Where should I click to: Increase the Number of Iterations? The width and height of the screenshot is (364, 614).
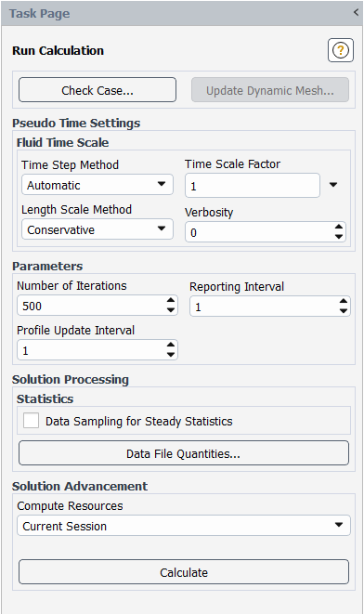(x=171, y=300)
